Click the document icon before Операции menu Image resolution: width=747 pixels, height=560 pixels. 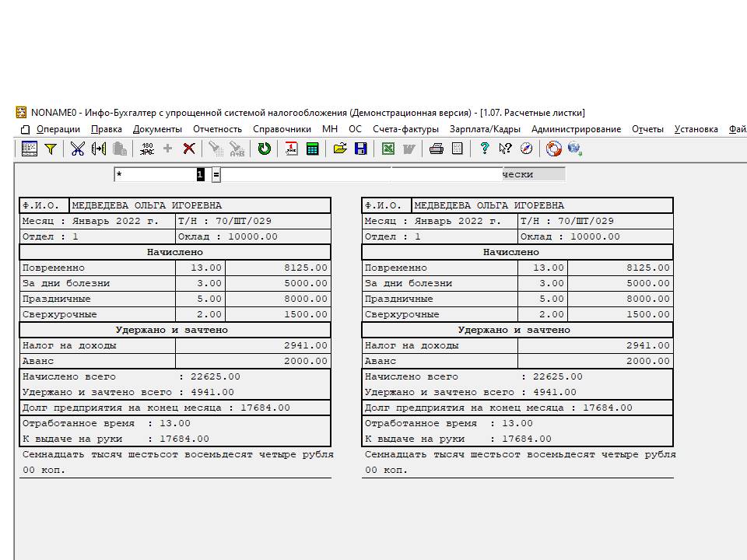tap(25, 130)
